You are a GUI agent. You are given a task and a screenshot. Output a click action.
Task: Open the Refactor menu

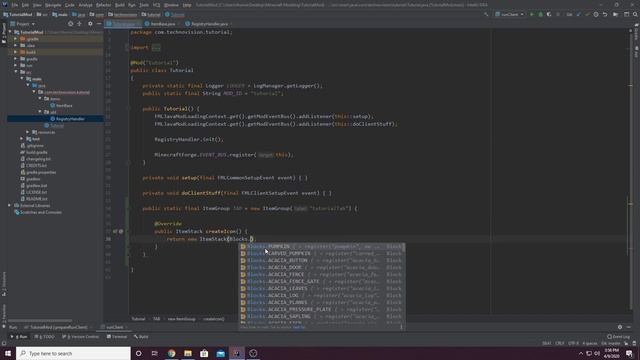click(103, 5)
